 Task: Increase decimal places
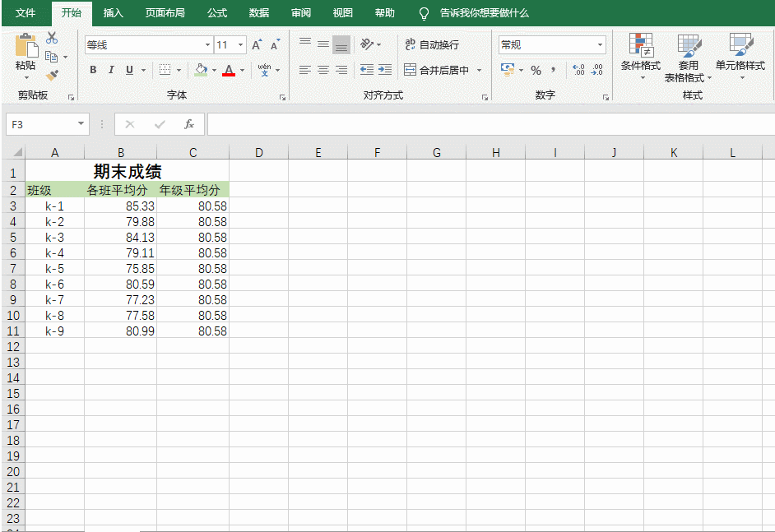pos(578,70)
